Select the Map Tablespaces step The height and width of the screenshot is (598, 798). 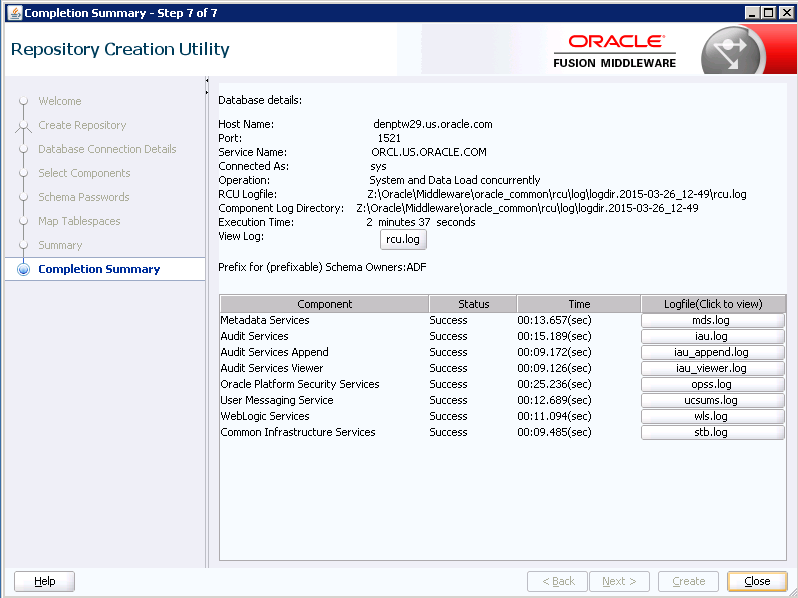point(79,221)
